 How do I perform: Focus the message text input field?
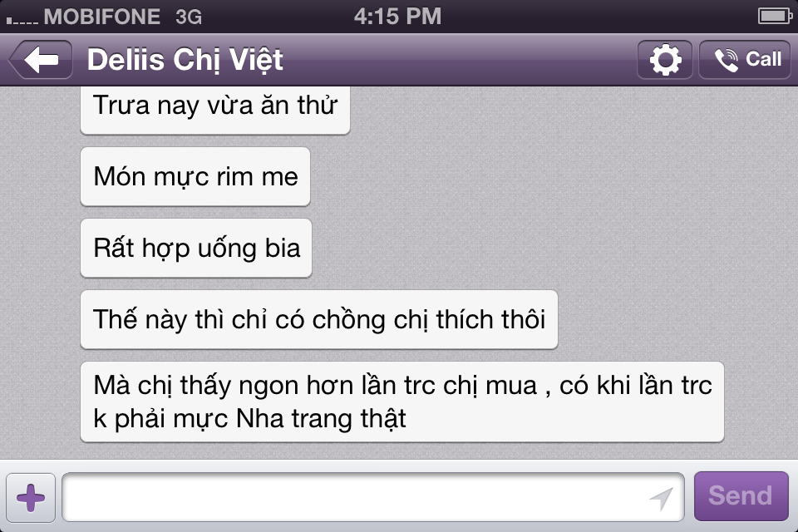(x=373, y=497)
